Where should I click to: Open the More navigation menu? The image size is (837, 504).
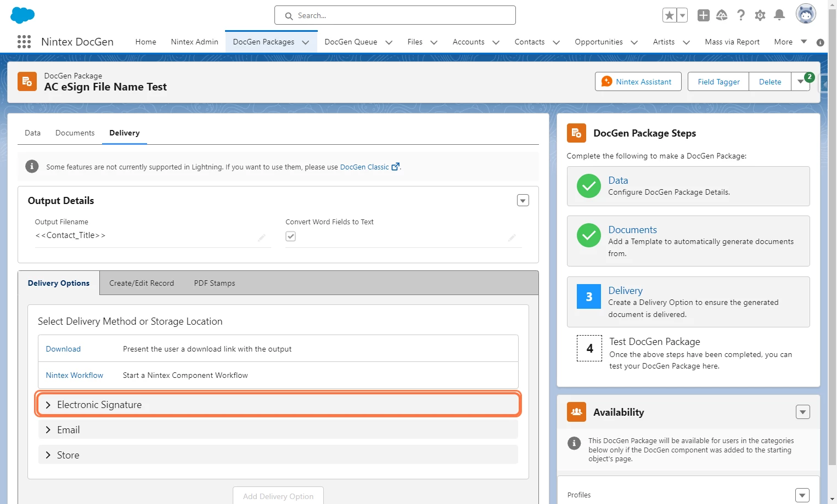[790, 42]
